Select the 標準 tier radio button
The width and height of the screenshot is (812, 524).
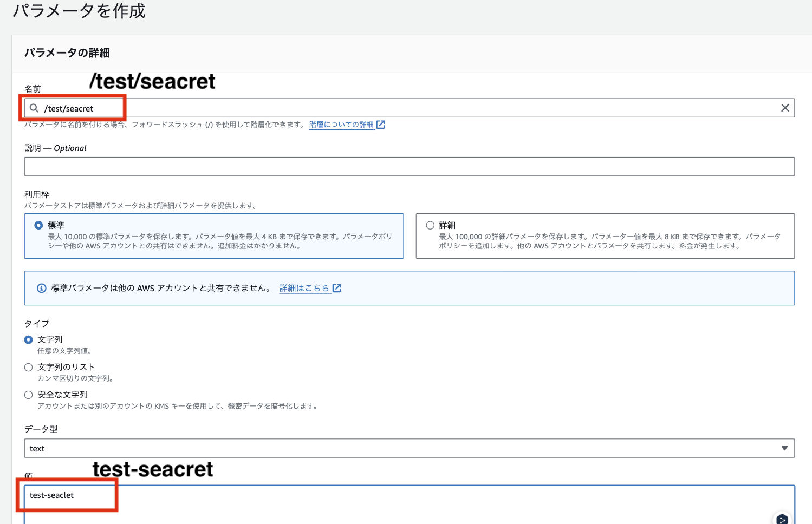click(37, 225)
